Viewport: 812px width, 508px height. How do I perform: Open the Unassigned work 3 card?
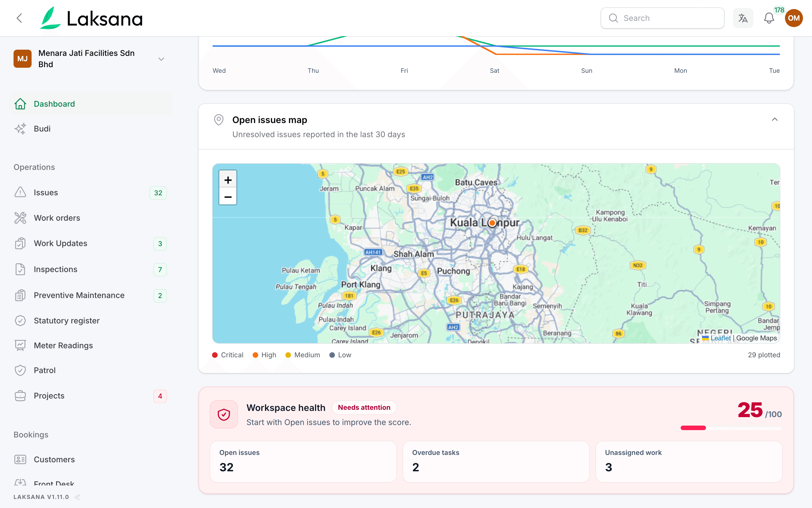[689, 462]
